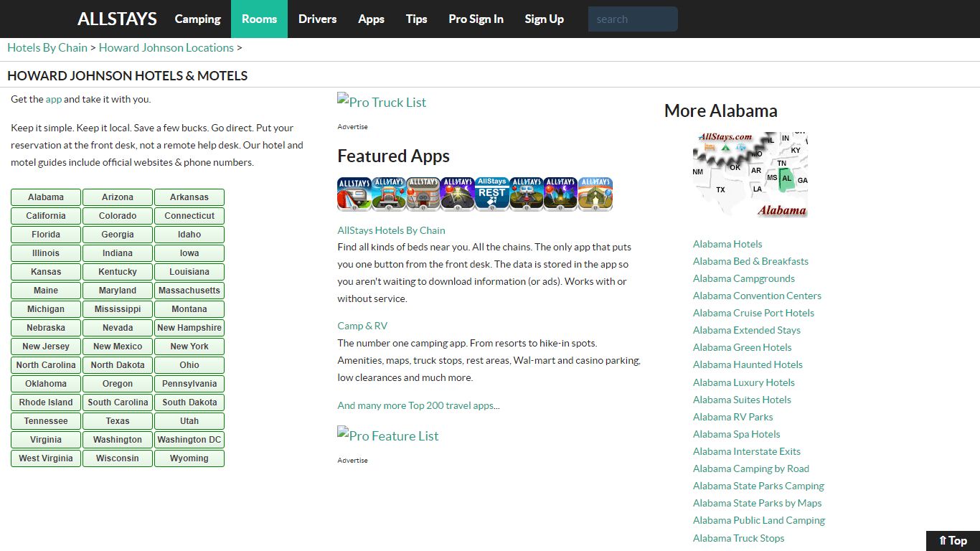Screen dimensions: 980x551
Task: Select the Alabama state button
Action: 46,197
